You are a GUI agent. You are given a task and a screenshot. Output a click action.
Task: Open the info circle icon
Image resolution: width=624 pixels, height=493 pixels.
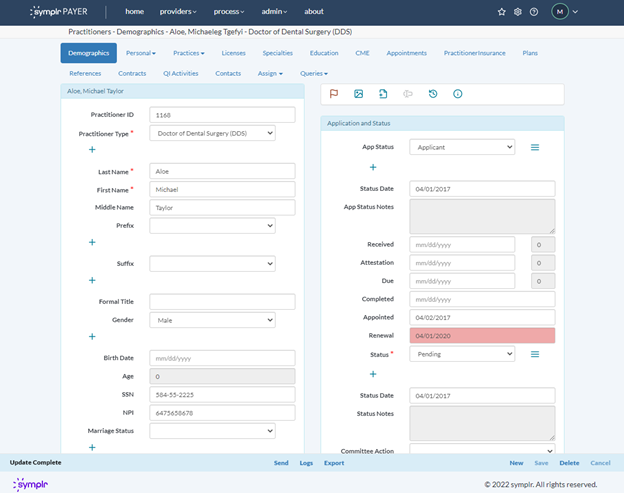pyautogui.click(x=458, y=94)
